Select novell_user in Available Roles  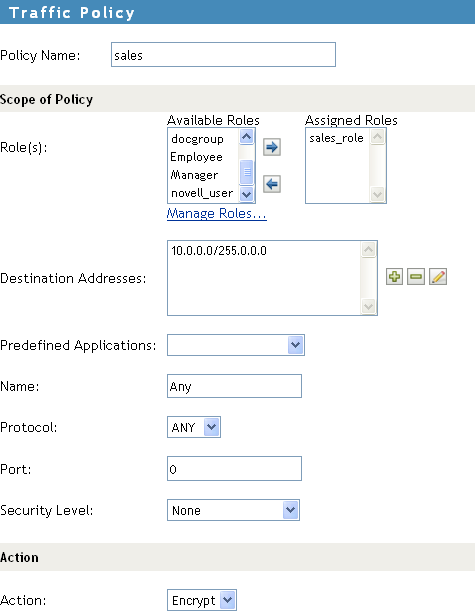(202, 193)
